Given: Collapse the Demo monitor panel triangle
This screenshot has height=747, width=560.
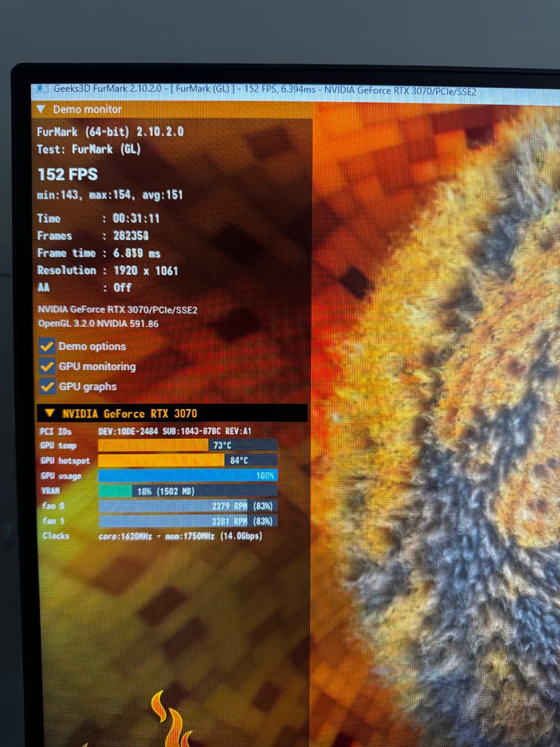Looking at the screenshot, I should 41,109.
